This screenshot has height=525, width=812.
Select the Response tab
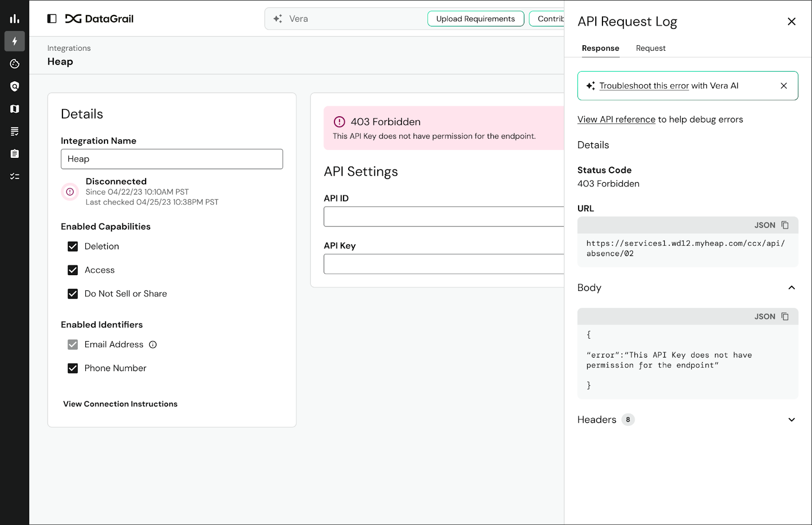coord(600,48)
